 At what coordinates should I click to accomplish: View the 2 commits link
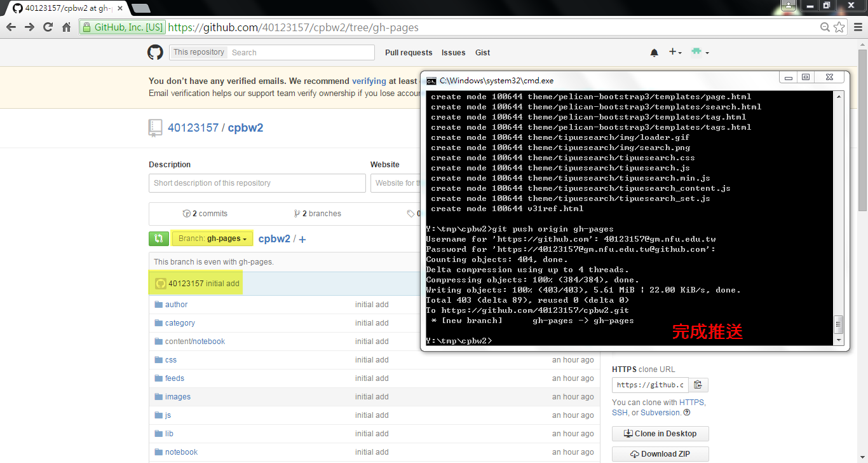point(205,214)
